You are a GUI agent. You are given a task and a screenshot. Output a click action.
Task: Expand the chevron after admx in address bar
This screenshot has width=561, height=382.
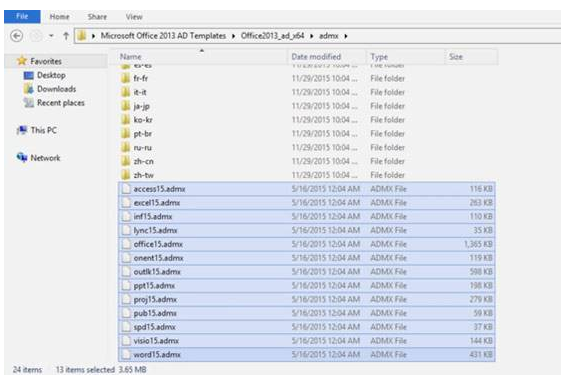click(346, 36)
